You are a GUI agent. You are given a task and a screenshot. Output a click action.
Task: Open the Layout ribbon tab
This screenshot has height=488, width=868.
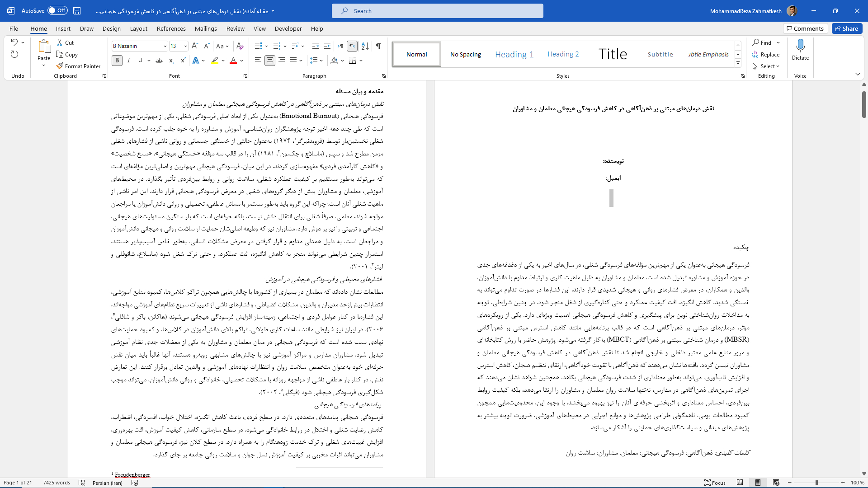[138, 28]
